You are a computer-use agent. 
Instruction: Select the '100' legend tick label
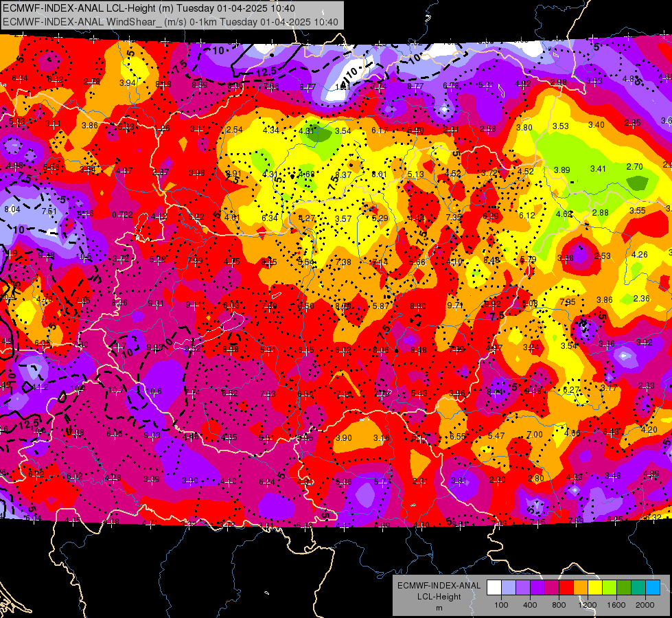(501, 605)
